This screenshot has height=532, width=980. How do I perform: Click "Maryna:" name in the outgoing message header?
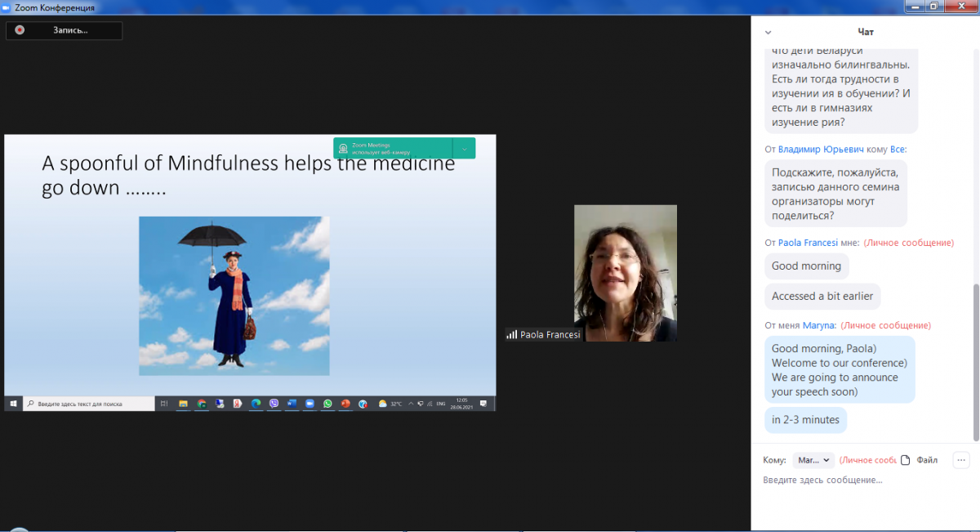(x=819, y=325)
